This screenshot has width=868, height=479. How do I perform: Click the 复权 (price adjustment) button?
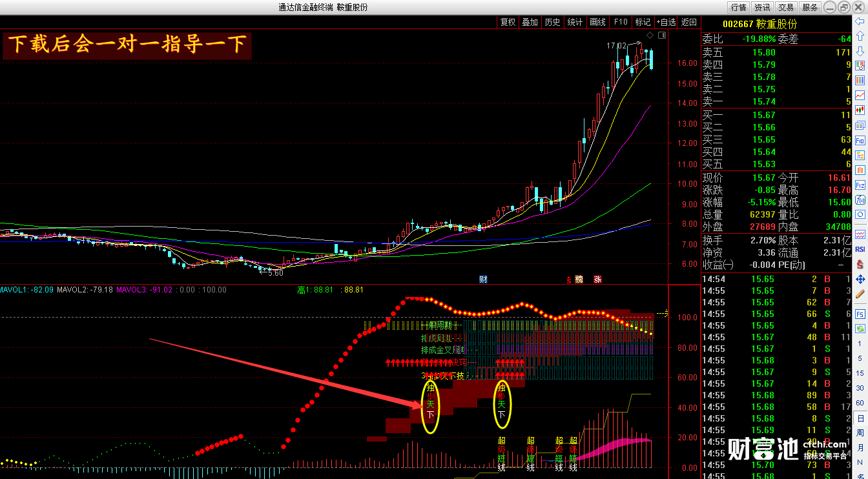[508, 22]
